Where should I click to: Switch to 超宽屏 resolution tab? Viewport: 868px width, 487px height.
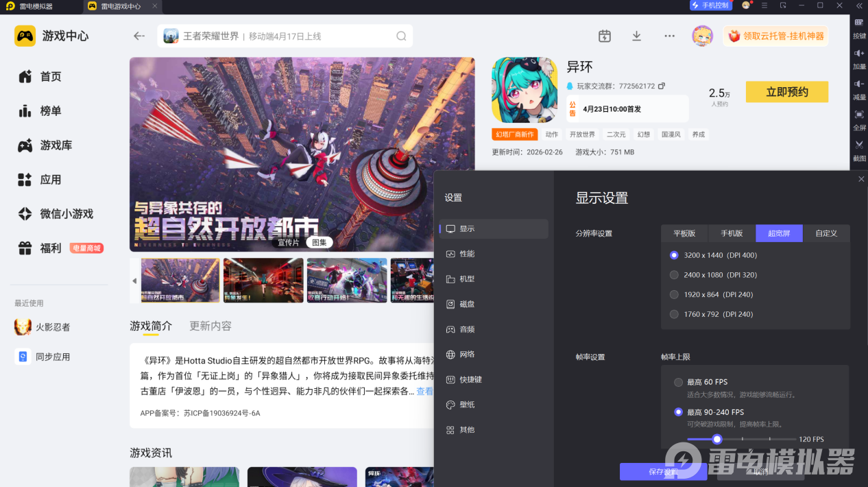click(x=779, y=233)
